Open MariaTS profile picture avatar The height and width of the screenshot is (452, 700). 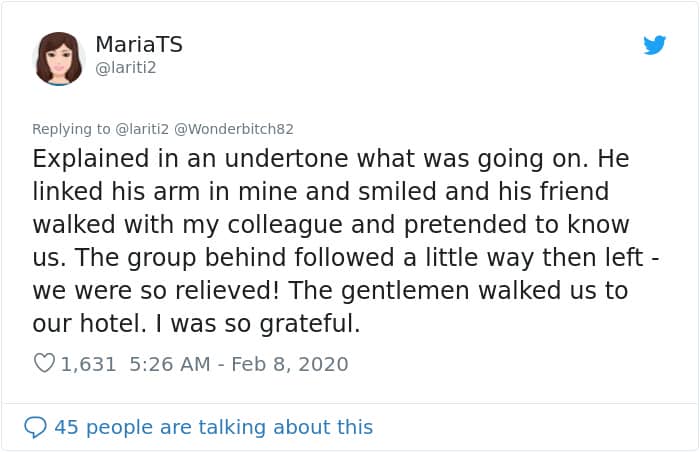coord(59,58)
